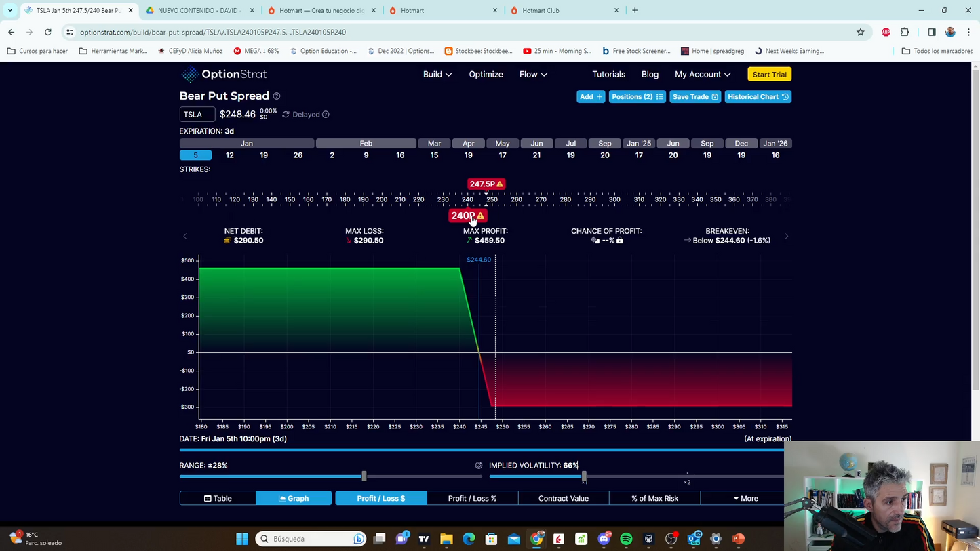This screenshot has width=980, height=551.
Task: Switch to the NUEVO CONTENIDO browser tab
Action: (x=199, y=11)
